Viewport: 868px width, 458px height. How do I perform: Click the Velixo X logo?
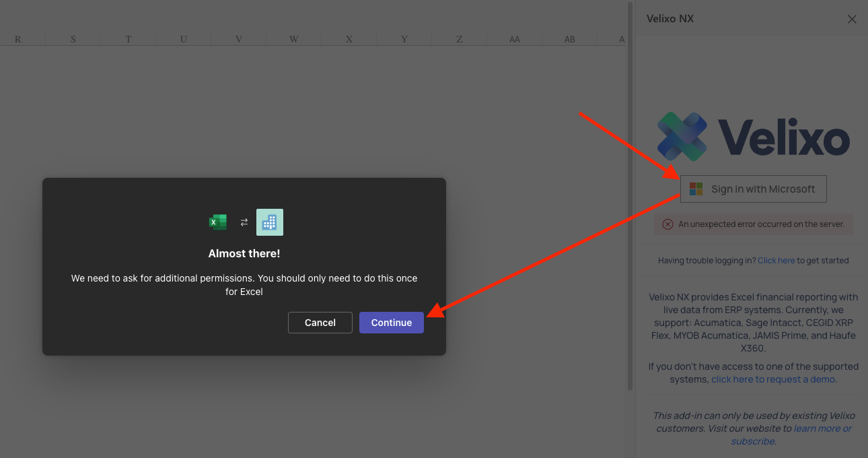[x=682, y=137]
